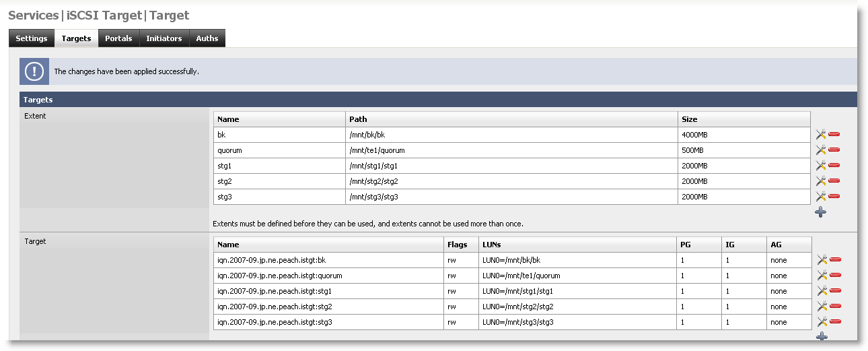Switch to the Portals tab

(118, 38)
